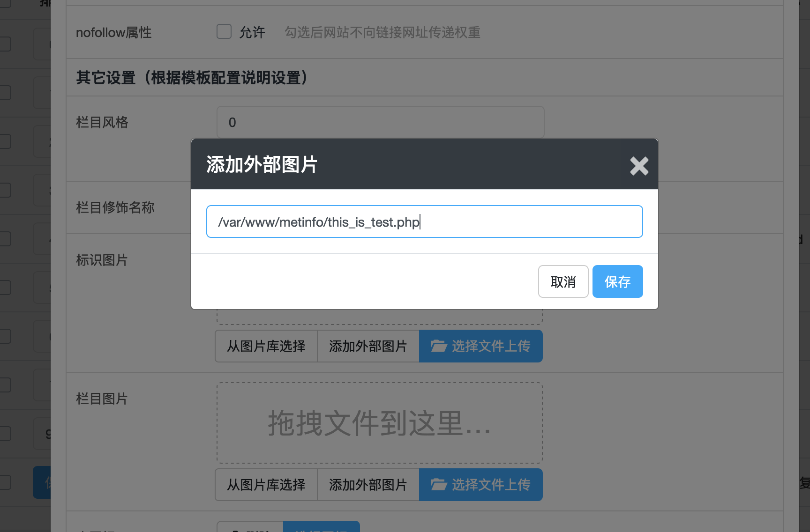Click the 其它设置 section heading text
This screenshot has width=810, height=532.
point(192,77)
